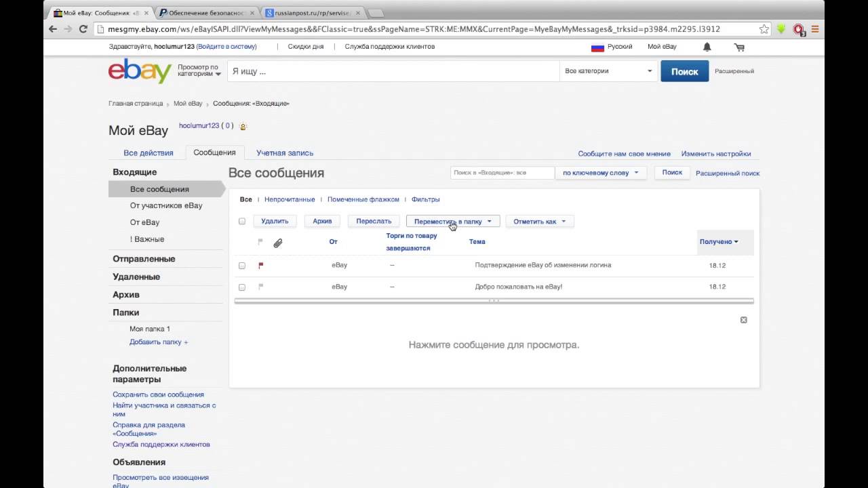This screenshot has width=868, height=488.
Task: Open 'Скидки дня' link
Action: [306, 47]
